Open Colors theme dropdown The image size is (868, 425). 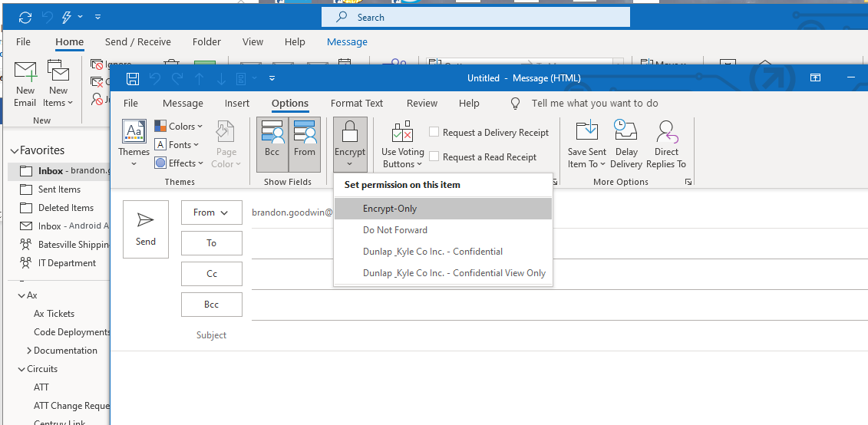(x=178, y=126)
